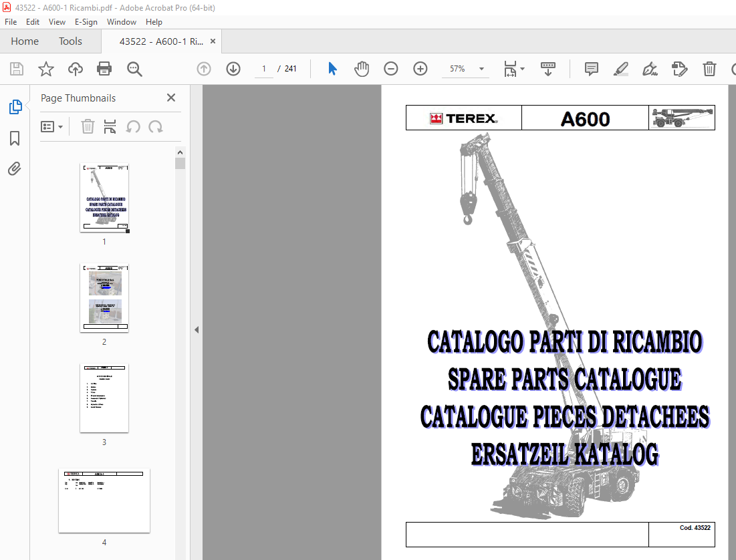Select page 4 thumbnail
The image size is (736, 560).
click(x=104, y=501)
